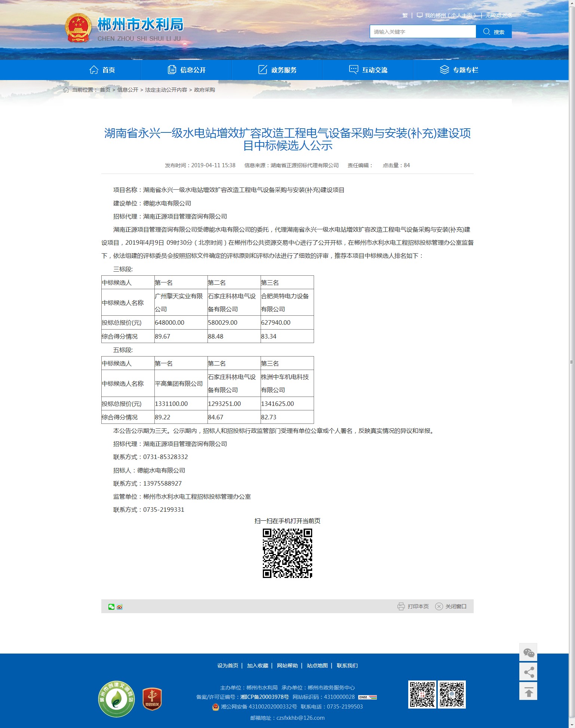The width and height of the screenshot is (575, 728).
Task: Select the 广州擎天实业有限公司 table cell
Action: [181, 303]
